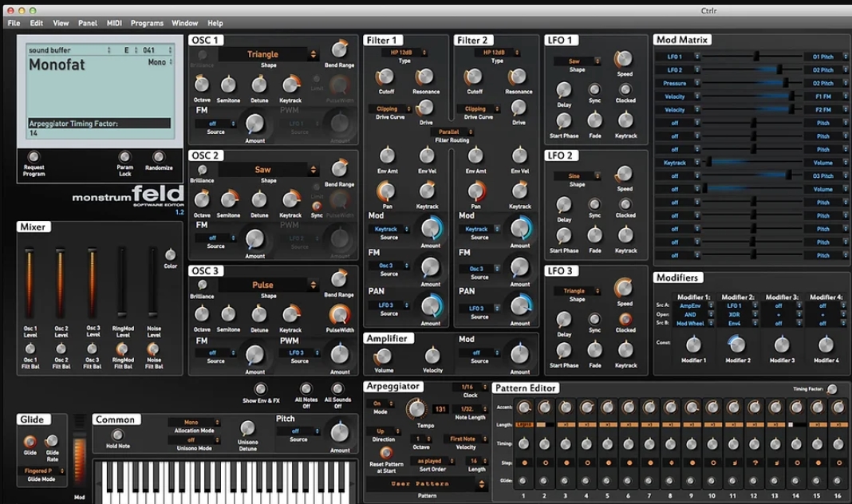Click the Osc 1 Level mixer fader
Viewport: 852px width, 504px height.
point(30,282)
